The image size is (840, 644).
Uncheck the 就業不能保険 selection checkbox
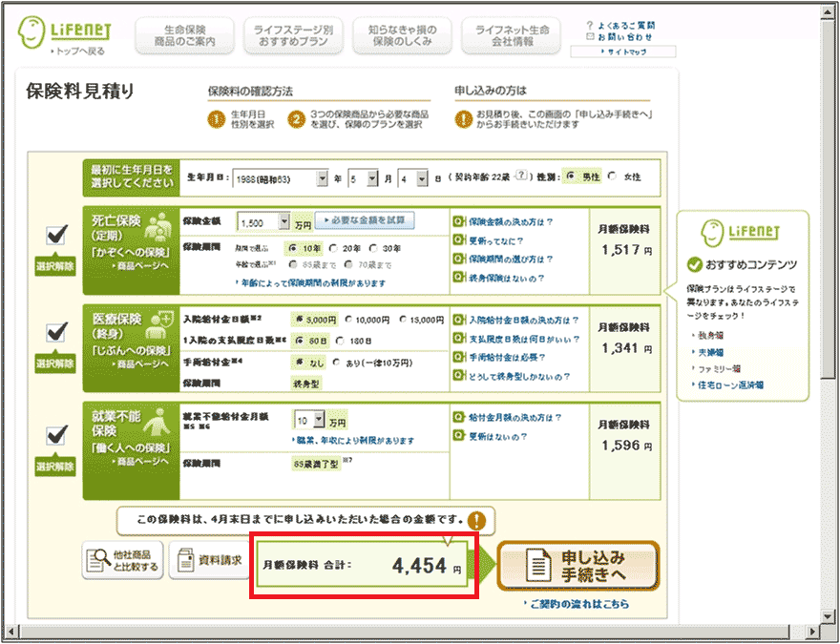pyautogui.click(x=56, y=435)
